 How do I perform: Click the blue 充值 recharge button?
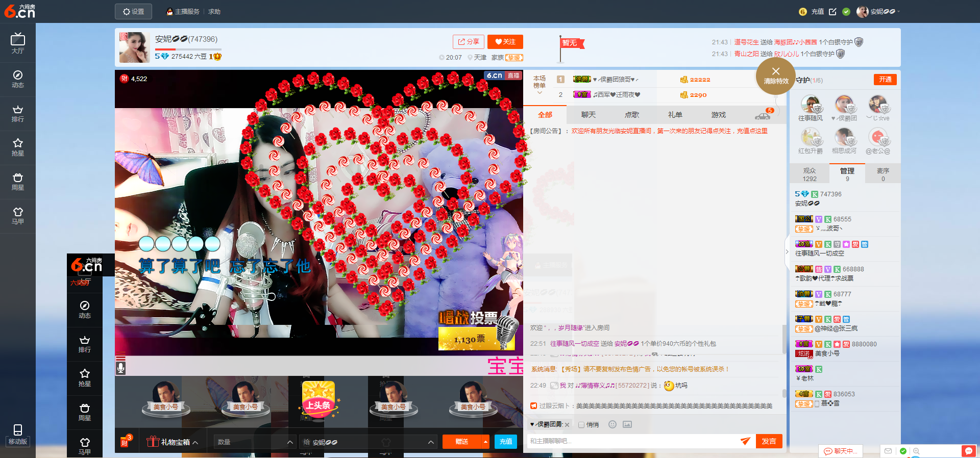click(506, 442)
